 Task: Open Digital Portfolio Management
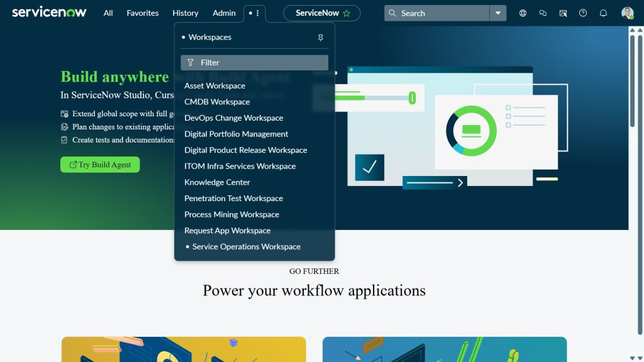point(236,134)
